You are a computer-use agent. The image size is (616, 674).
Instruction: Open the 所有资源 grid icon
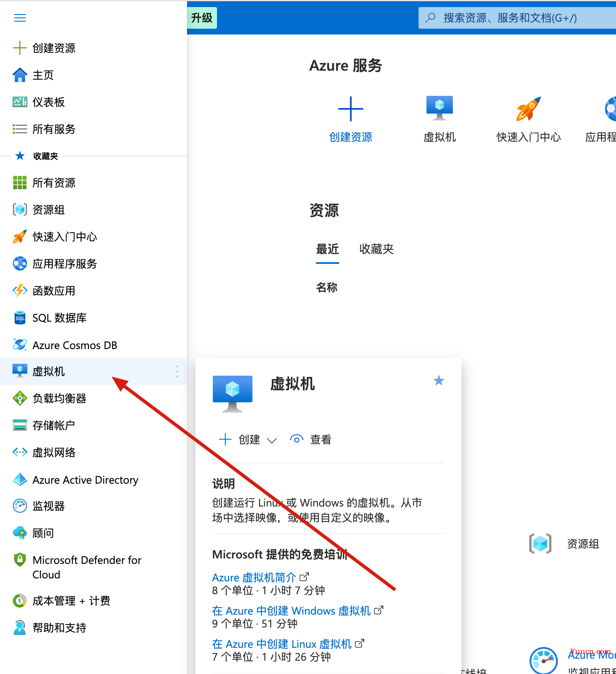(x=20, y=182)
